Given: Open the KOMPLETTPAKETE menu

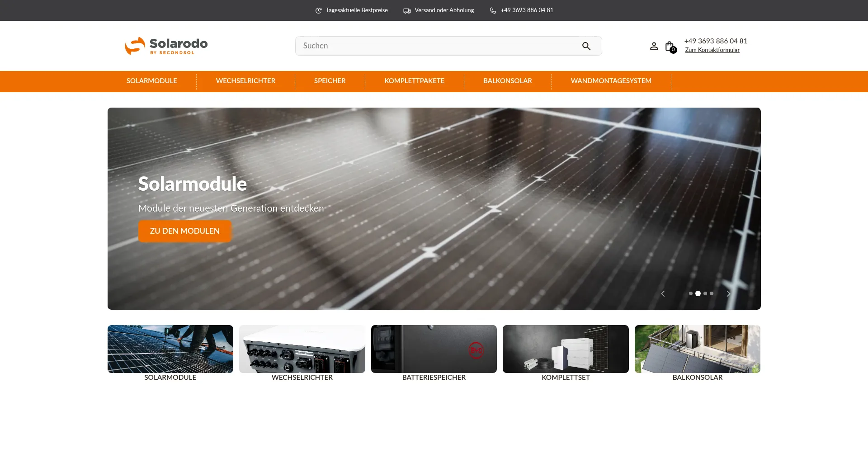Looking at the screenshot, I should click(x=414, y=81).
